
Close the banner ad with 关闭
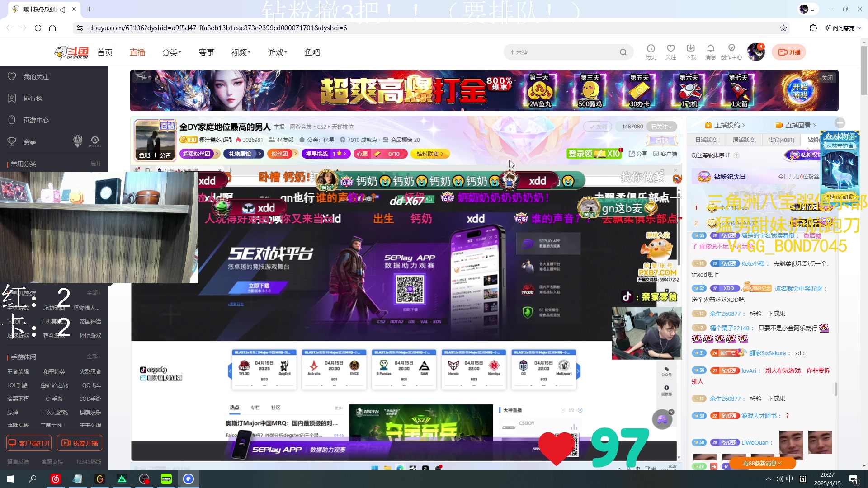point(827,78)
